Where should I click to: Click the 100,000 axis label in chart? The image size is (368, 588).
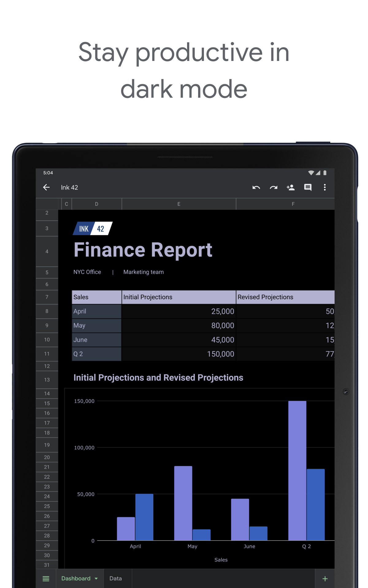click(84, 448)
